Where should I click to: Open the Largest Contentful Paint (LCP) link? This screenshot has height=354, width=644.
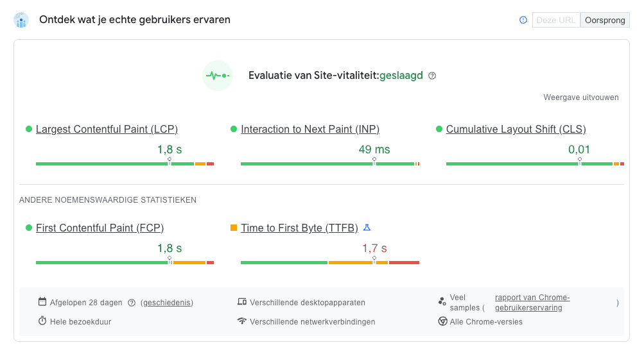pos(107,130)
